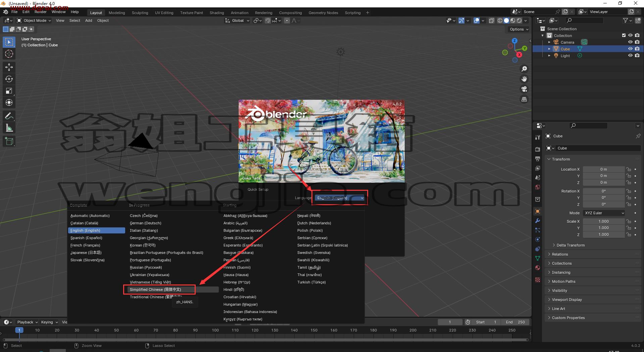The image size is (644, 352).
Task: Uncheck Collection exclude checkbox
Action: (x=624, y=35)
